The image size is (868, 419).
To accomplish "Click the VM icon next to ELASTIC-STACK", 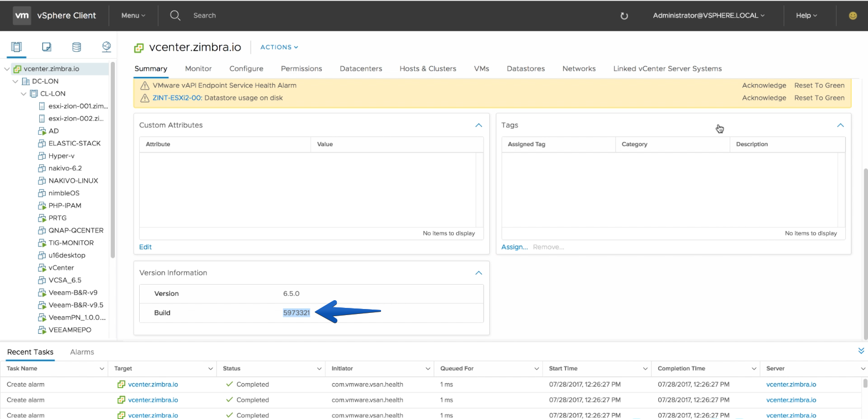I will pos(42,144).
